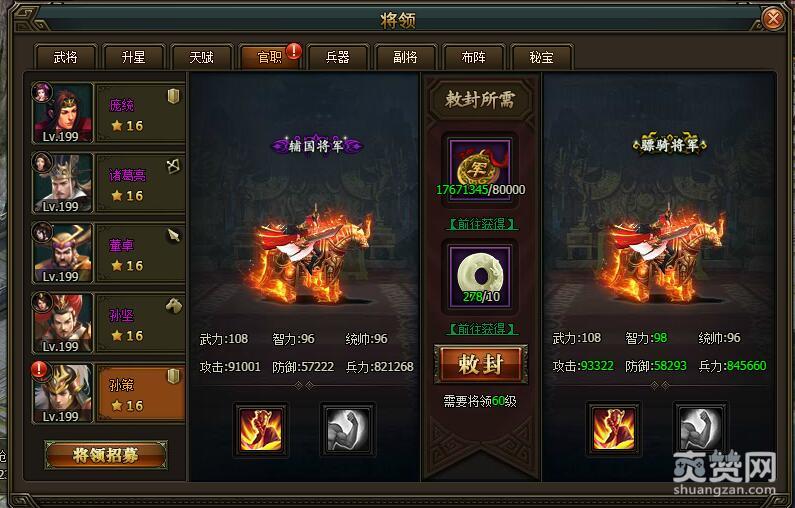Click 魔统's shield troop-type icon

tap(173, 95)
